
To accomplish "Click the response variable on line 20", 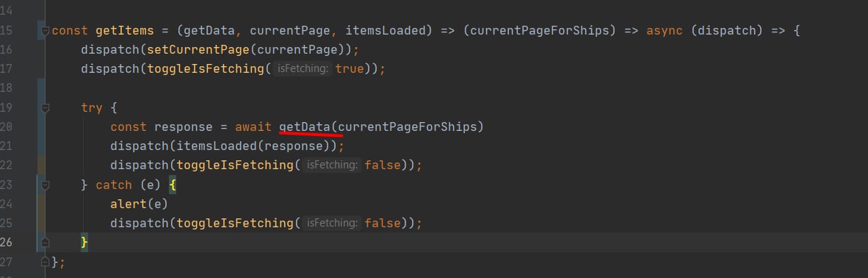I will tap(184, 127).
